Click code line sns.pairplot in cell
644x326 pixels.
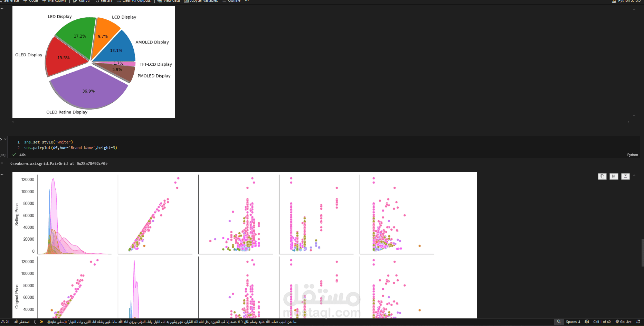70,148
